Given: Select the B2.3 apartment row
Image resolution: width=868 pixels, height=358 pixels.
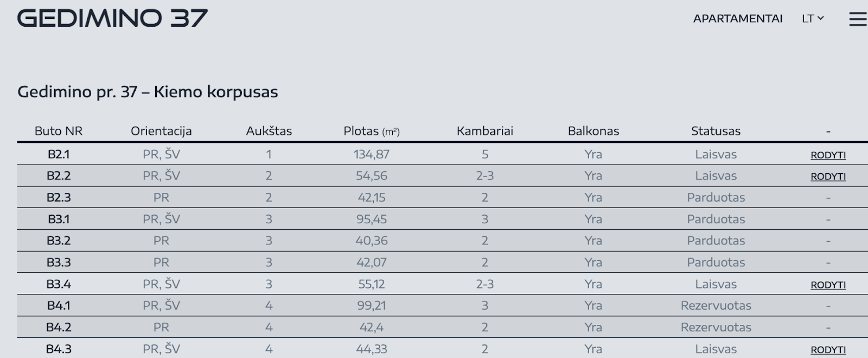Looking at the screenshot, I should [x=443, y=197].
